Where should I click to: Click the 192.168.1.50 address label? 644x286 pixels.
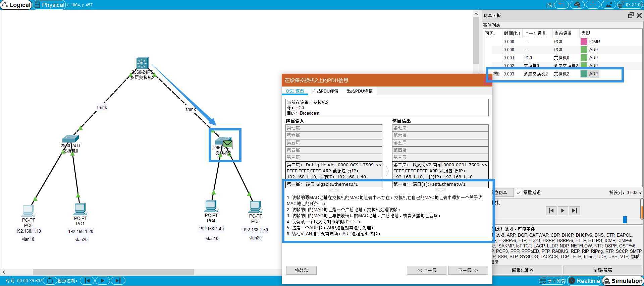pos(255,230)
